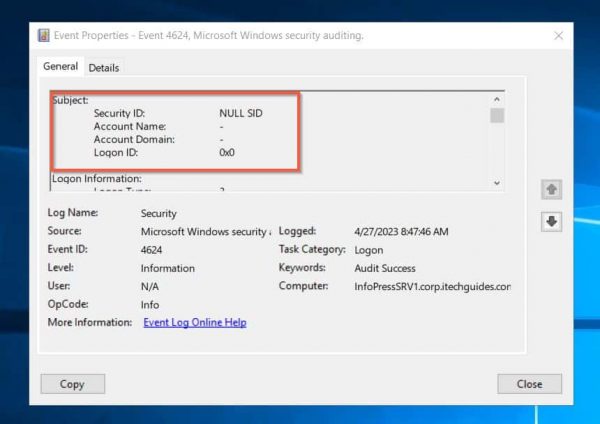Go to next event with down arrow
The height and width of the screenshot is (424, 600).
point(551,222)
